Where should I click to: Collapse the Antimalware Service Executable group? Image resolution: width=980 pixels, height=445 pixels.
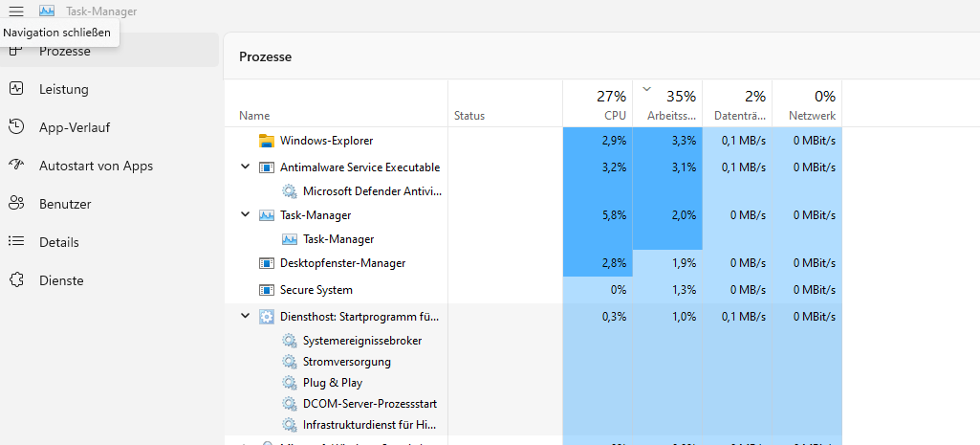coord(245,167)
